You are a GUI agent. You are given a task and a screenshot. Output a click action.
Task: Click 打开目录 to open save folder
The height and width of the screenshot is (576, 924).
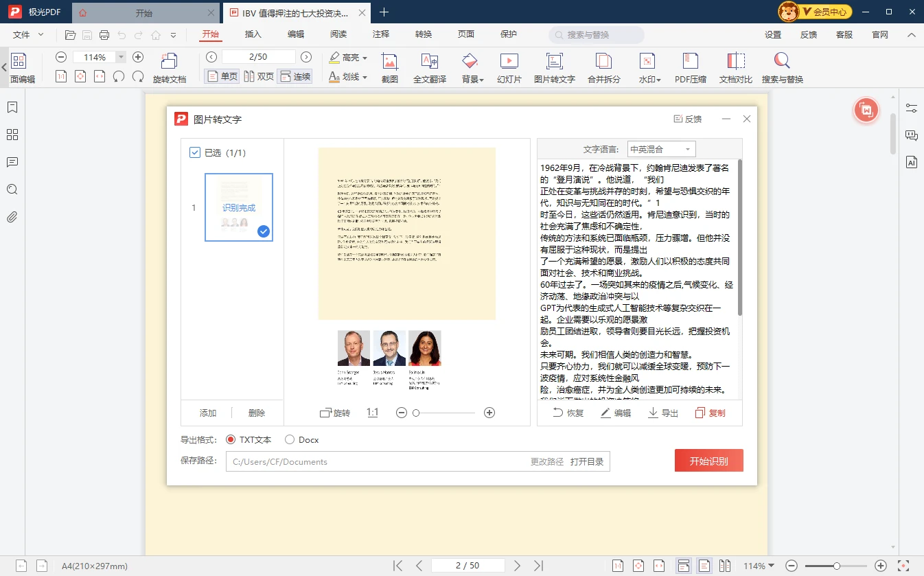tap(587, 461)
